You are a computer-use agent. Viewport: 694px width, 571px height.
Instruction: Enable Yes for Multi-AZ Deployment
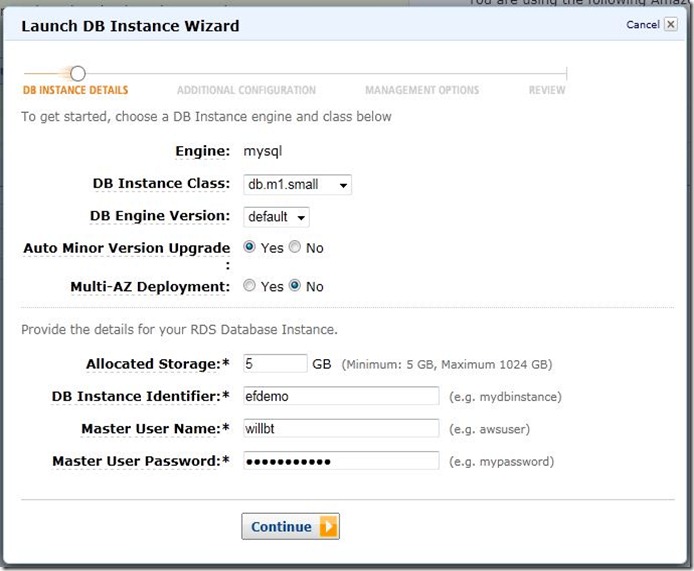[250, 286]
